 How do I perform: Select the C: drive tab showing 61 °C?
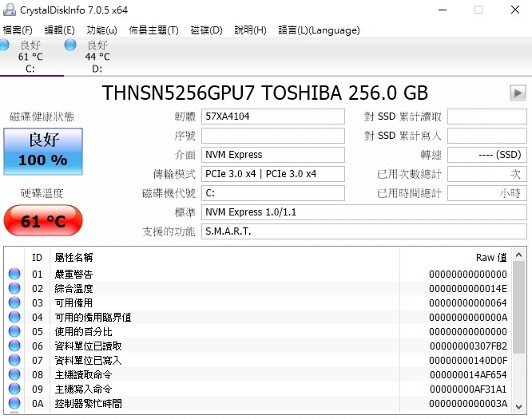tap(30, 57)
